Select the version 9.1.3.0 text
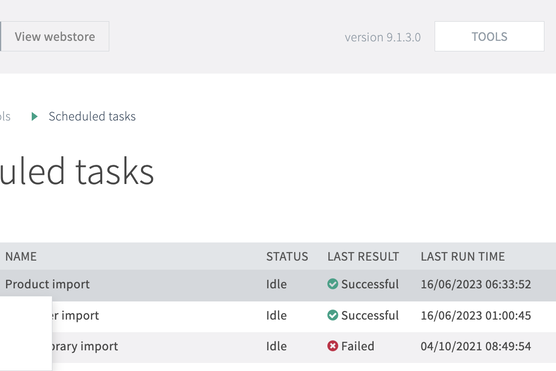 [x=383, y=37]
